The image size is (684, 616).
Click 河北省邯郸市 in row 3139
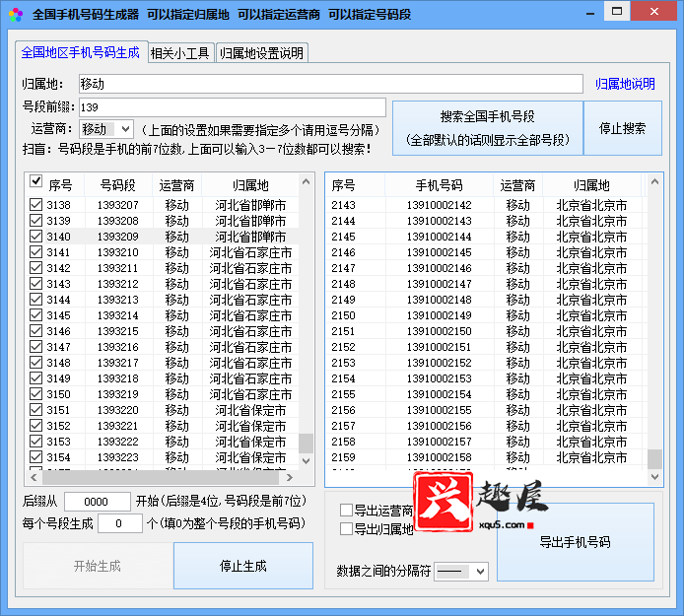click(250, 221)
